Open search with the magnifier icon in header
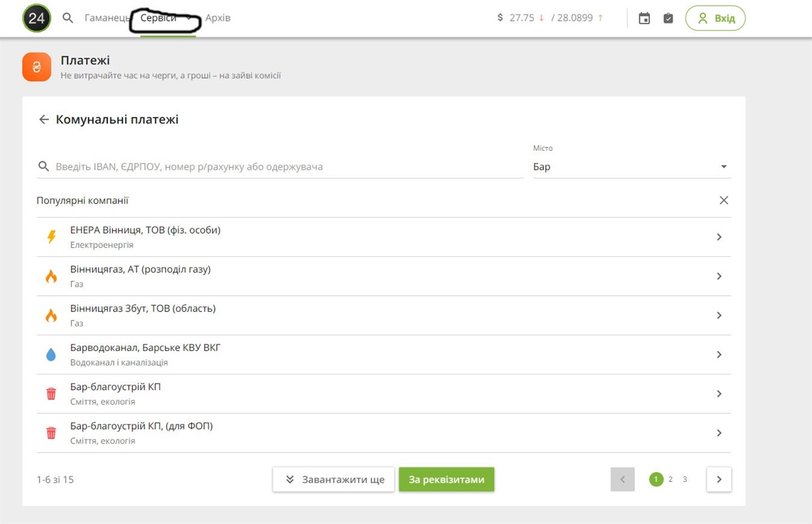 [68, 18]
